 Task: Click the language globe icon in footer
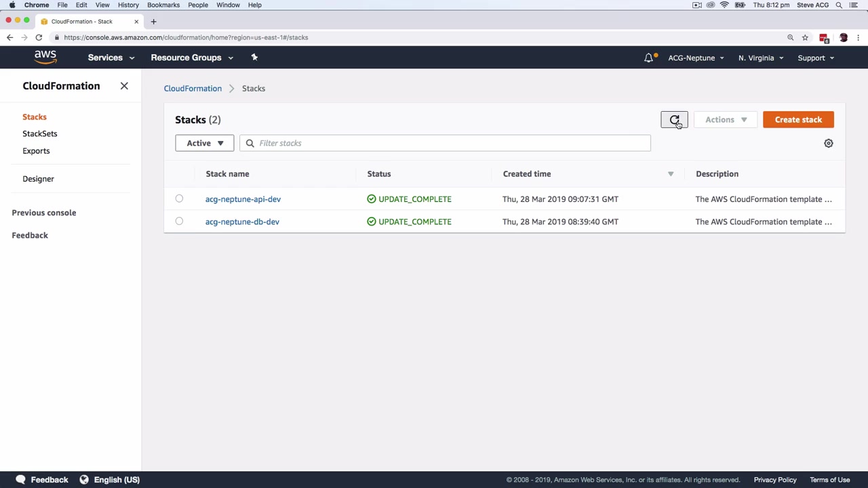coord(84,480)
